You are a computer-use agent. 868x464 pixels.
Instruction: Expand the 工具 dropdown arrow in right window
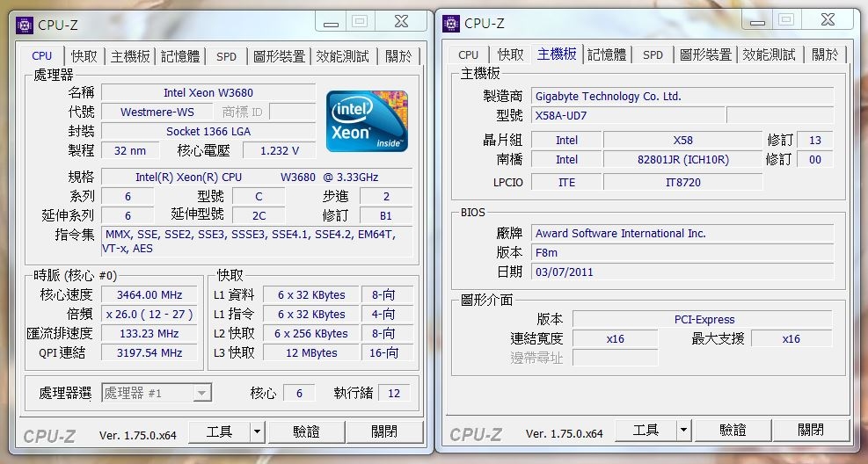pyautogui.click(x=683, y=431)
